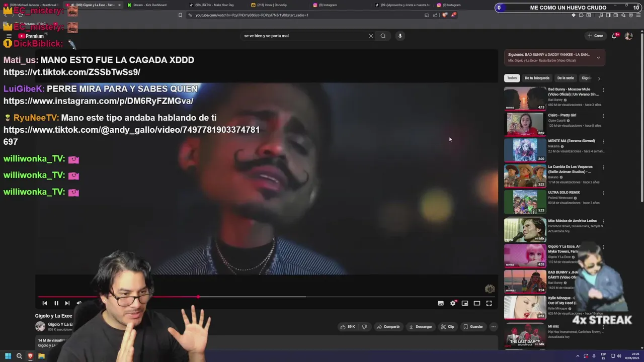Open La Cumbia De Los Vaqueros video
Image resolution: width=644 pixels, height=362 pixels.
tap(525, 175)
